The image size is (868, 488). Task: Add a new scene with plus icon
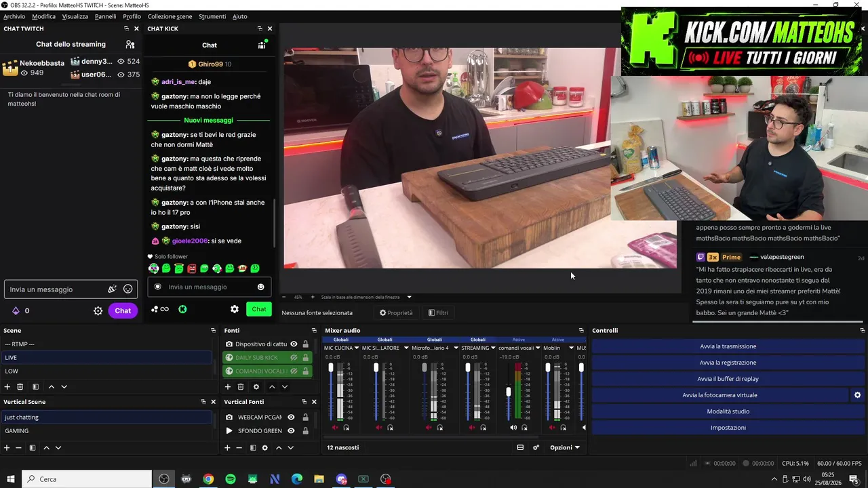point(7,386)
